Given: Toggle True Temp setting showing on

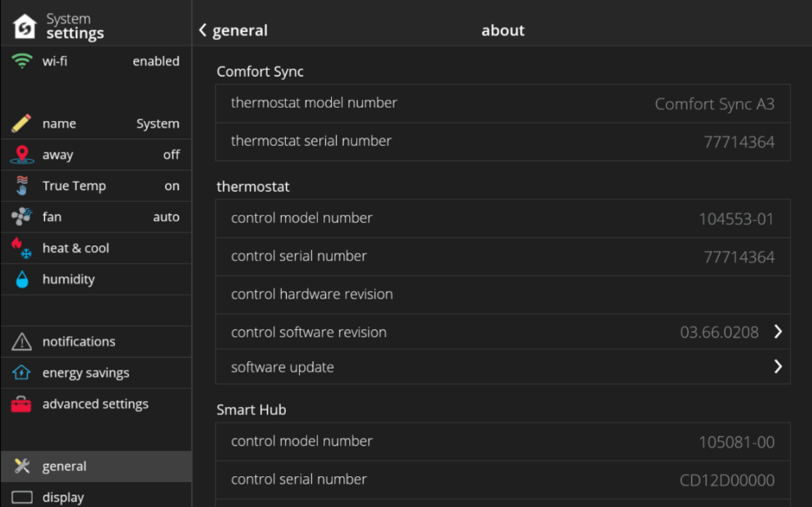Looking at the screenshot, I should (x=172, y=186).
